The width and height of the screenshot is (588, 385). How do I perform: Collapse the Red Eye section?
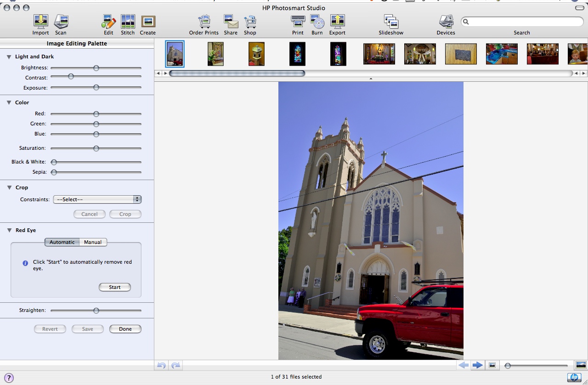pyautogui.click(x=9, y=231)
